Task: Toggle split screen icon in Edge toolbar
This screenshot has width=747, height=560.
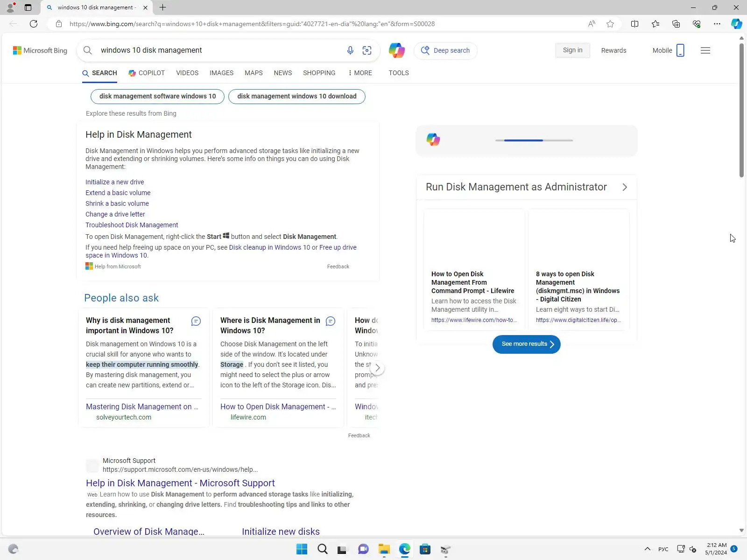Action: (x=634, y=24)
